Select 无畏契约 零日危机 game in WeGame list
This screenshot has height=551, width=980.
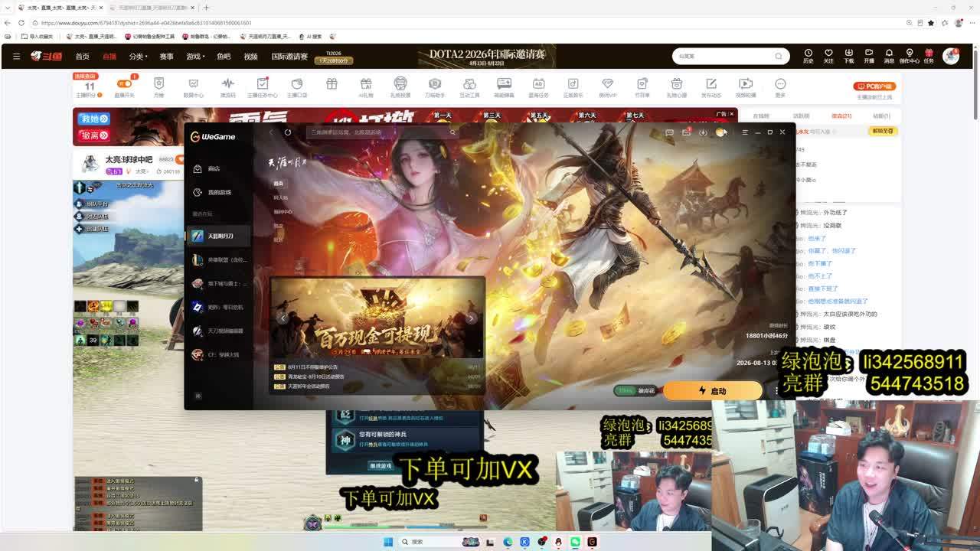tap(219, 308)
